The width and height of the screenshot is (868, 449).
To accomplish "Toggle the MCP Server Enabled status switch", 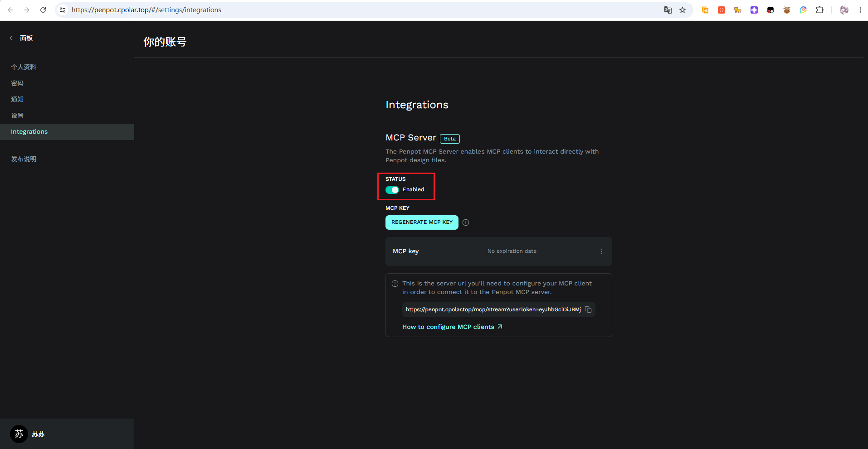I will coord(392,190).
